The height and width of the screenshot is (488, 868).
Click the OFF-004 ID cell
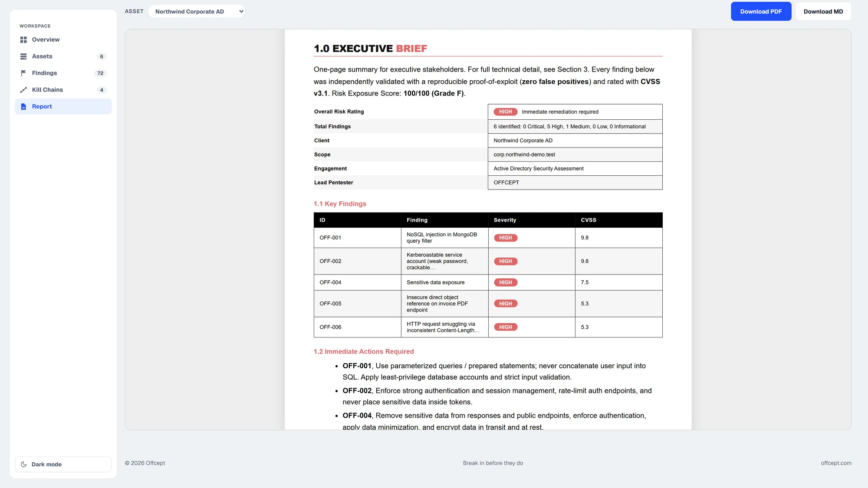(357, 282)
